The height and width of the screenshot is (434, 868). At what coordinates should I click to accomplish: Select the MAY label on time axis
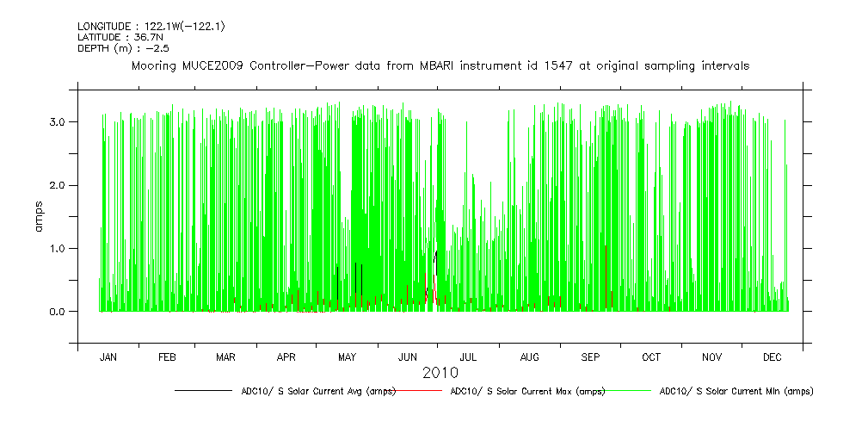coord(347,356)
